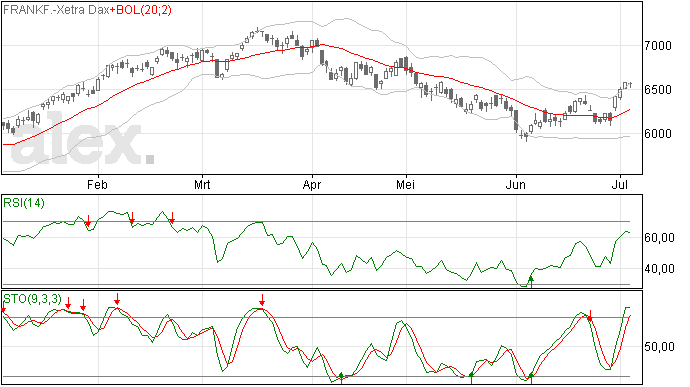Click the Apr month label
The image size is (690, 387).
click(x=312, y=184)
